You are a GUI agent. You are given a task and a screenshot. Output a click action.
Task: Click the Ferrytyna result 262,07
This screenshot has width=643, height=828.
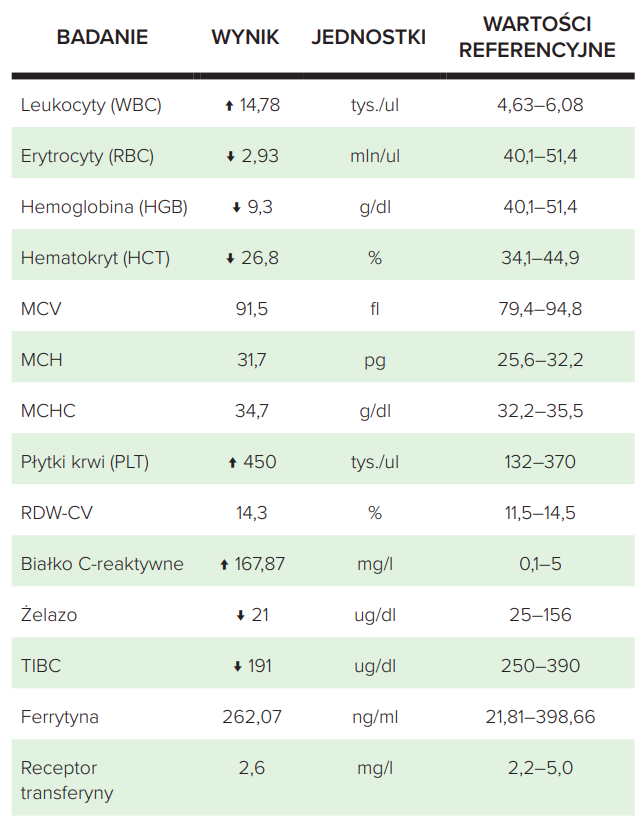(x=251, y=717)
